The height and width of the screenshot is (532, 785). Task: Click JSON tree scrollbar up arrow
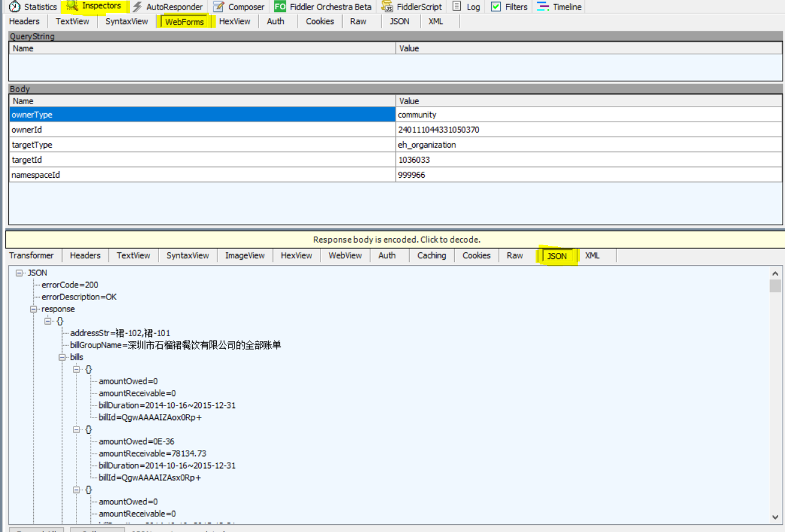(x=775, y=274)
